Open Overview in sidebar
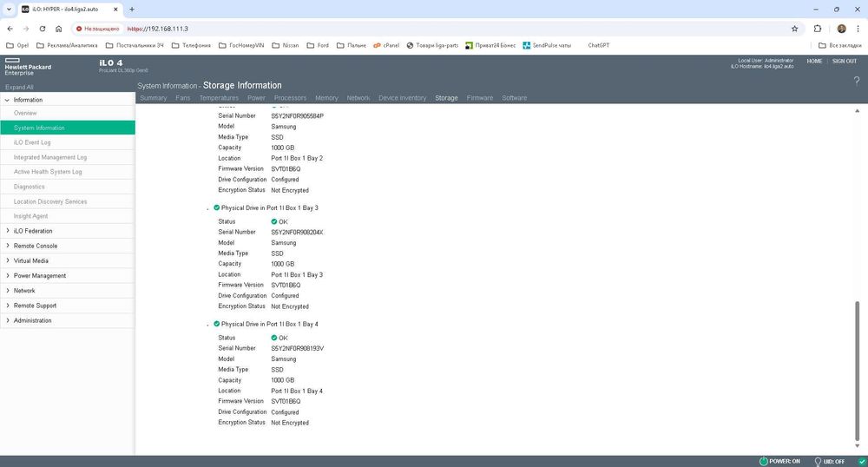 point(68,113)
